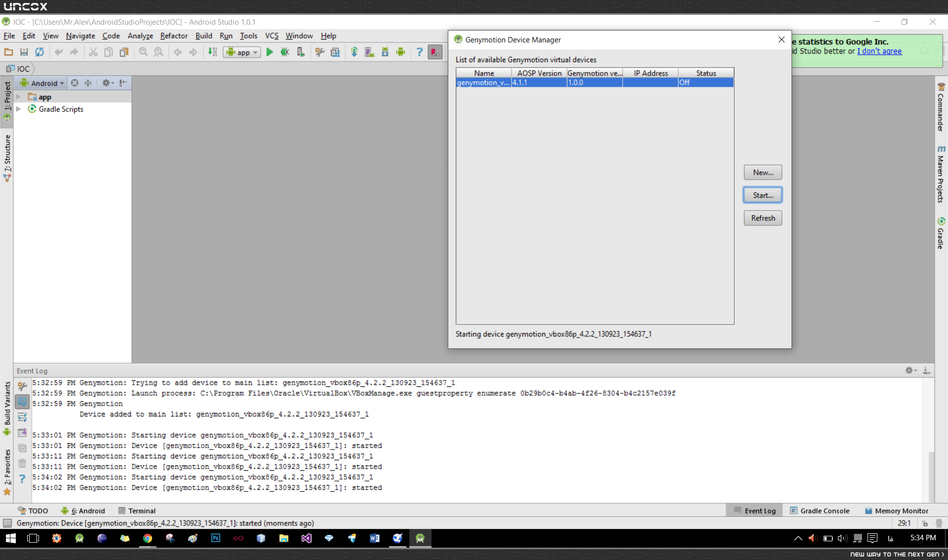
Task: Open the Build Variants side tab
Action: (x=7, y=408)
